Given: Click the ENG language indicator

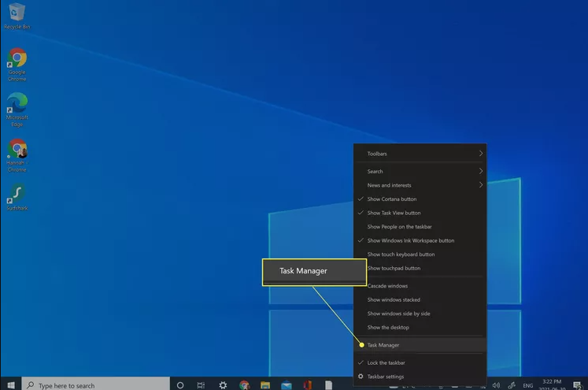Looking at the screenshot, I should point(528,385).
